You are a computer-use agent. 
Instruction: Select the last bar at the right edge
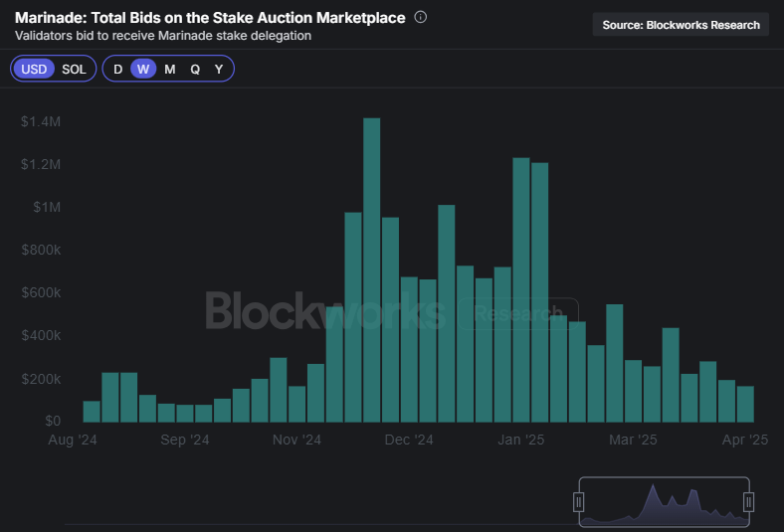pos(745,405)
